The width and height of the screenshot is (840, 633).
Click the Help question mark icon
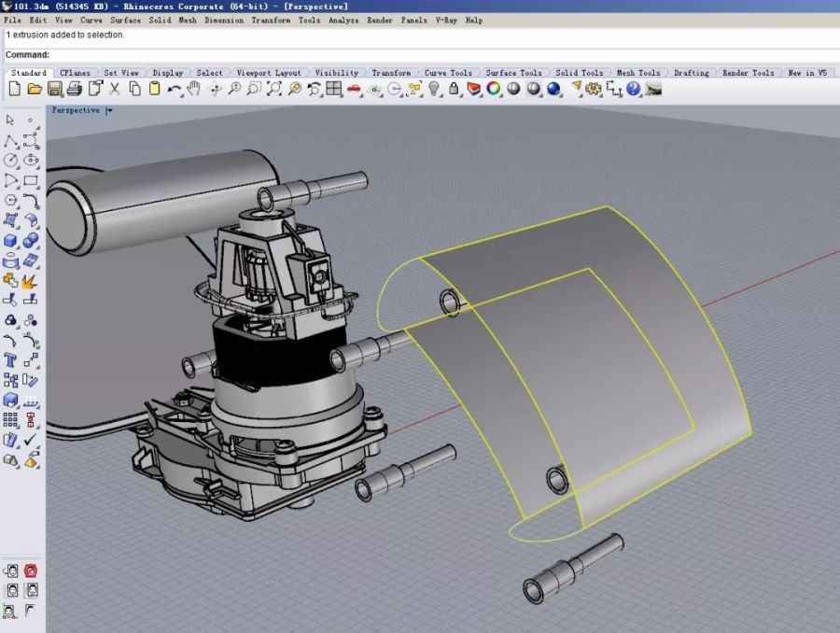coord(634,89)
